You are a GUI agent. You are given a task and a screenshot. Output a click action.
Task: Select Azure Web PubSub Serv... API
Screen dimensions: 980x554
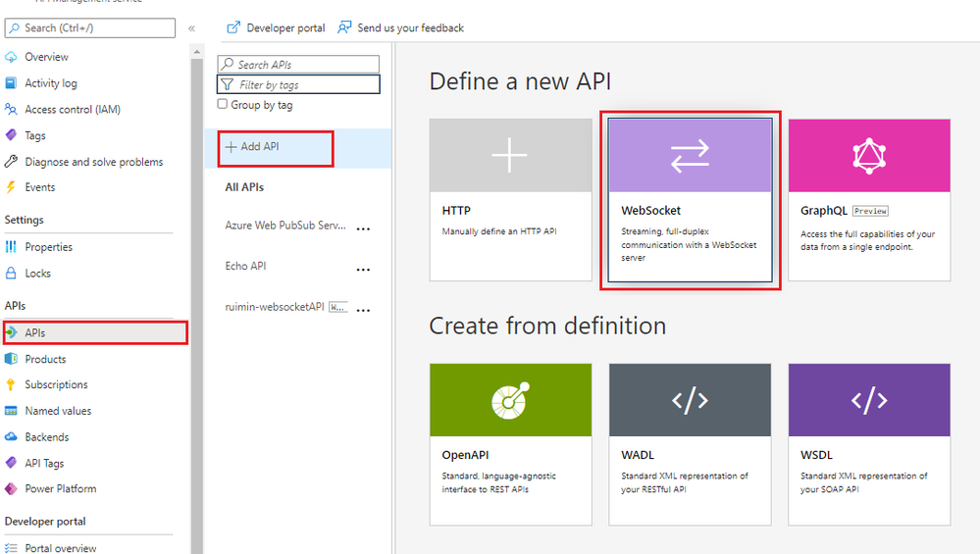tap(285, 226)
